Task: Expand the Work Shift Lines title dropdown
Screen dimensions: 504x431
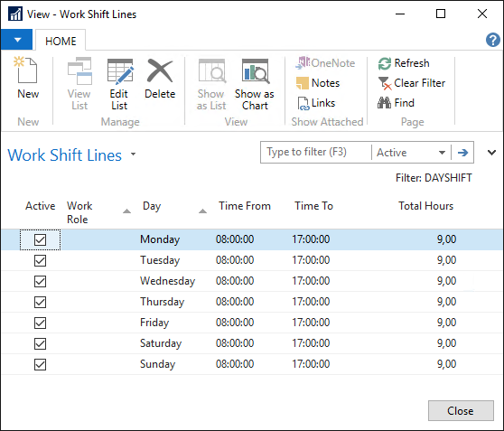Action: tap(133, 155)
